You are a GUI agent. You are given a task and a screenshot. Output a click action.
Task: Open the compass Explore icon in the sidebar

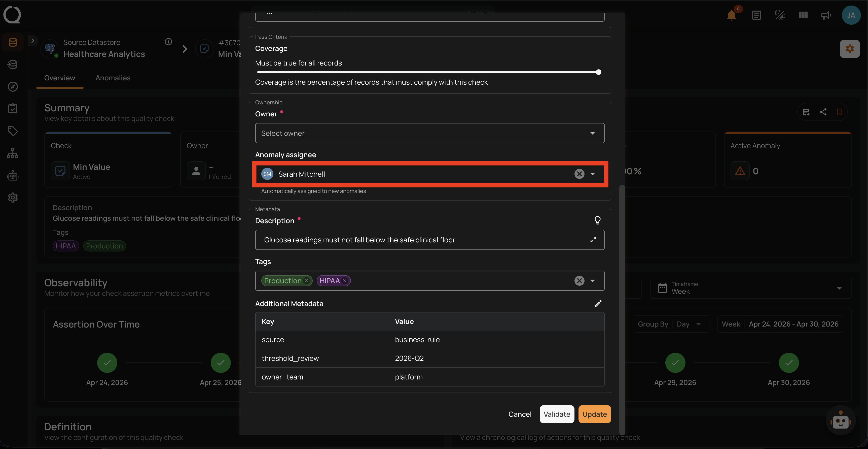click(x=13, y=87)
